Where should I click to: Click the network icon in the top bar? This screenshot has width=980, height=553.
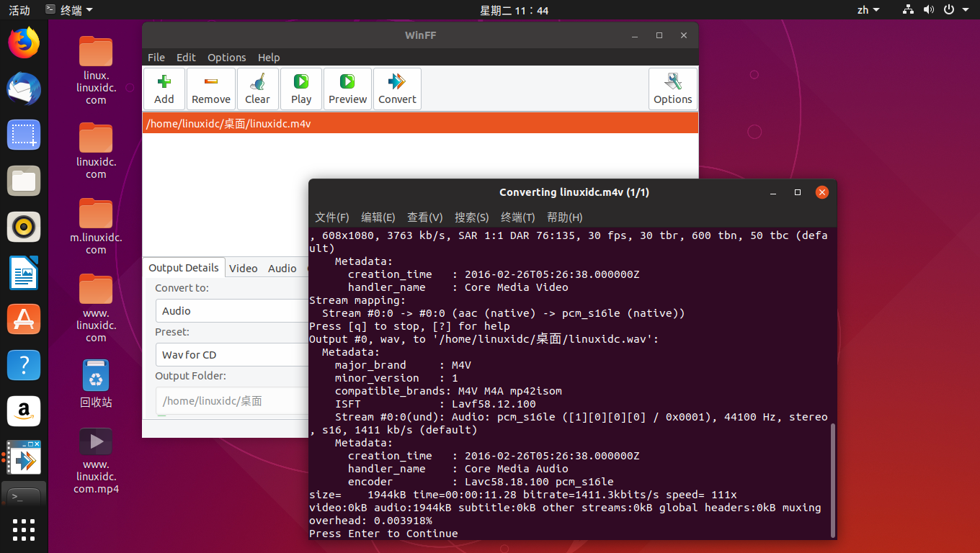[x=908, y=10]
